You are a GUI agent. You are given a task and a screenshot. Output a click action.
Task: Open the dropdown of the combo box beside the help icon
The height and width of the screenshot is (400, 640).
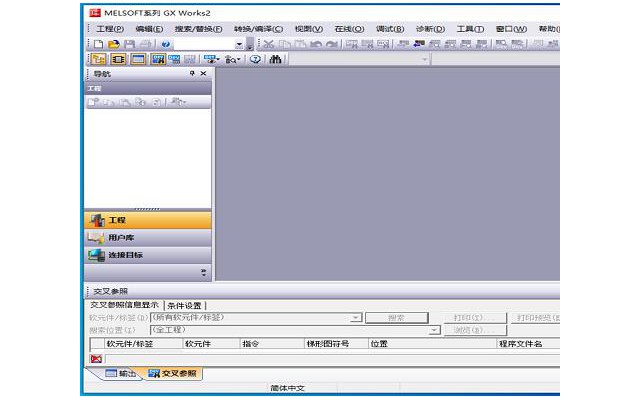click(x=239, y=44)
